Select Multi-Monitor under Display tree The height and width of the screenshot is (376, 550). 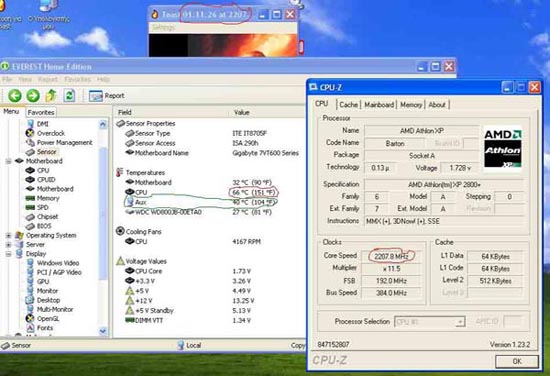pyautogui.click(x=55, y=309)
